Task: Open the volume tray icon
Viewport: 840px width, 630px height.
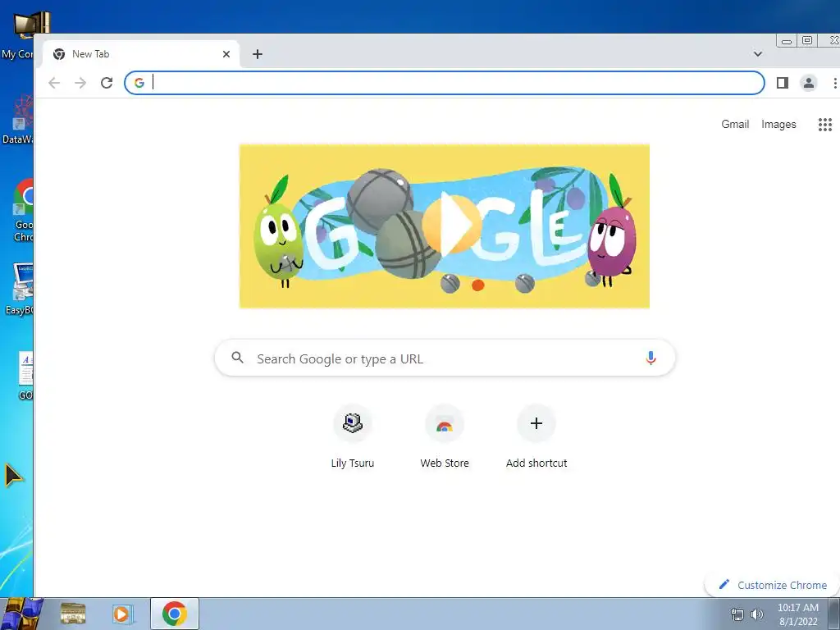Action: coord(757,614)
